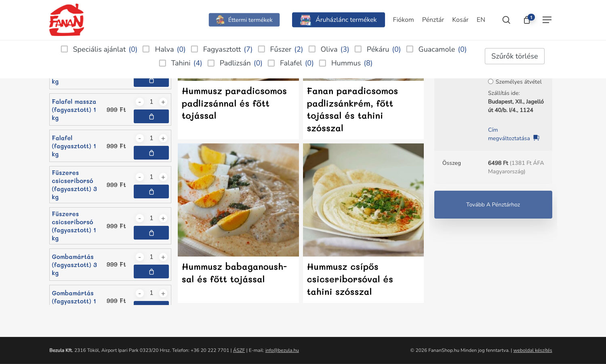Enable the Fagyasztott filter checkbox
The image size is (606, 364).
(x=195, y=49)
